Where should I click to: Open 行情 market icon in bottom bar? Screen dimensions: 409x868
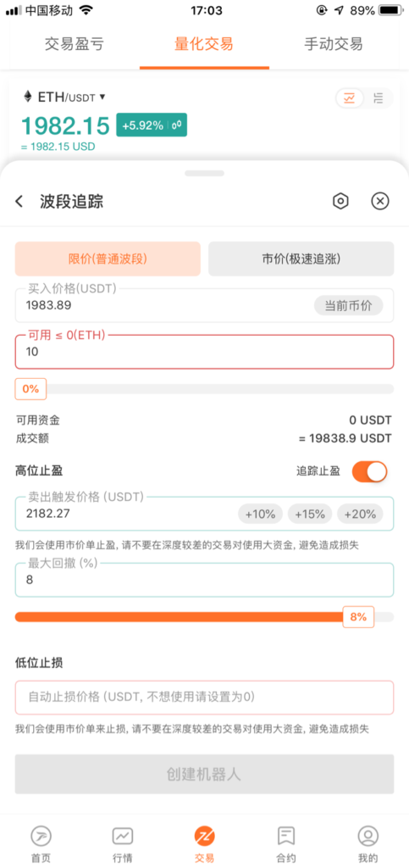[122, 835]
